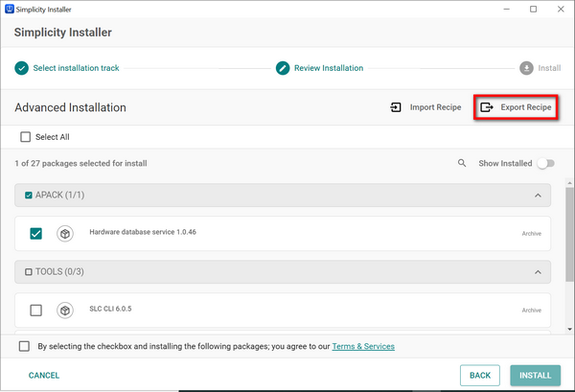
Task: Accept the Terms & Services agreement checkbox
Action: (x=24, y=346)
